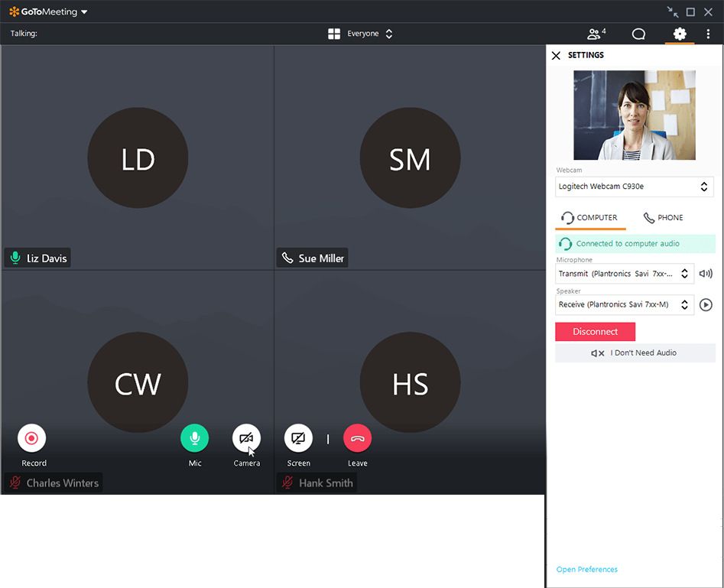This screenshot has width=724, height=588.
Task: Click the SETTINGS panel title
Action: pos(586,55)
